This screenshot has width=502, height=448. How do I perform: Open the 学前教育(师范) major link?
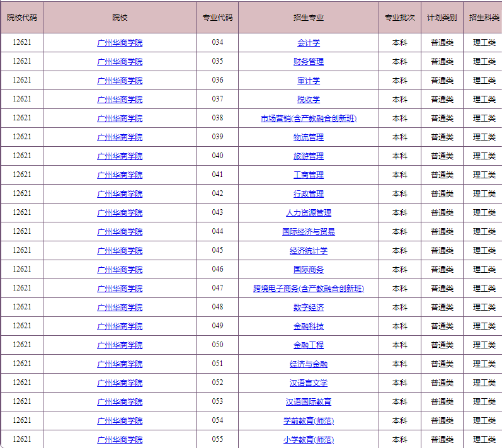308,420
